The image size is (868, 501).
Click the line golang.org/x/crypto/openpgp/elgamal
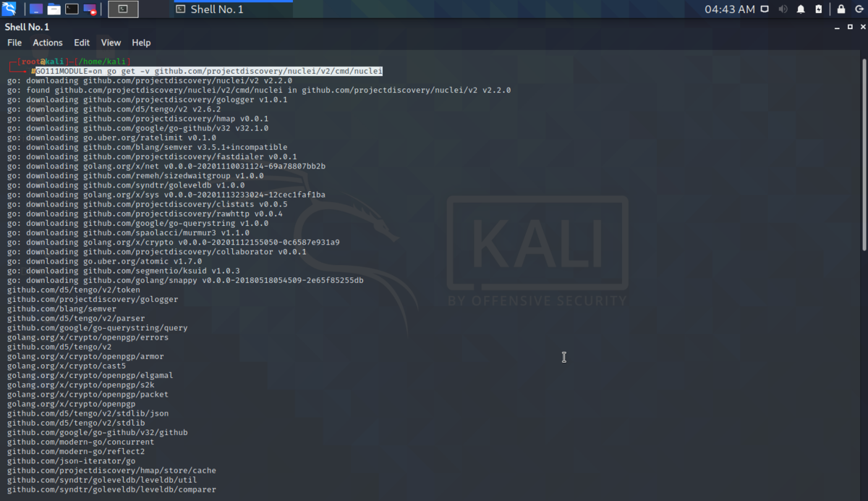90,375
